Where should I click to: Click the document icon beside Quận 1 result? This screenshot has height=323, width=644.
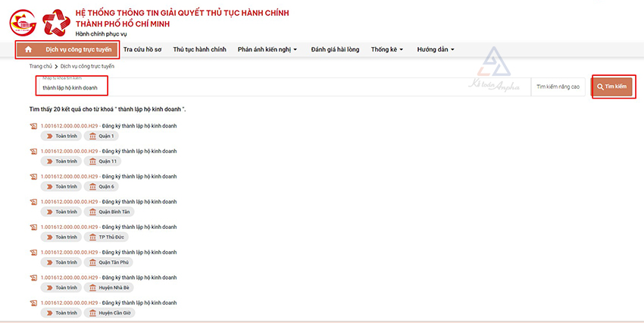coord(33,126)
